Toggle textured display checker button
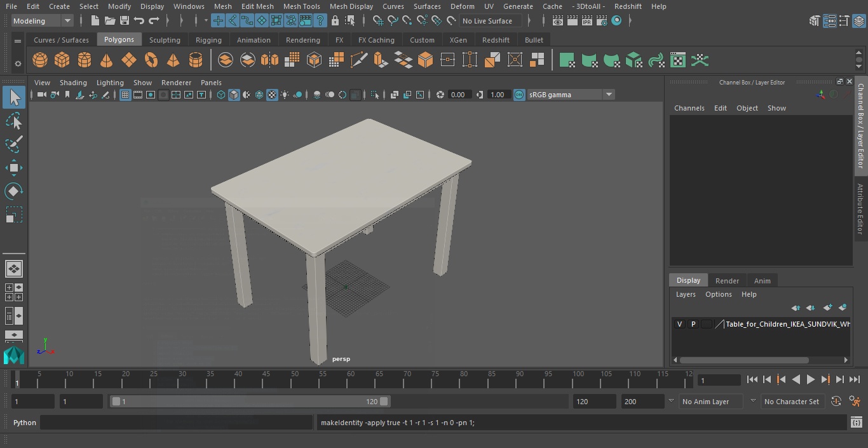The width and height of the screenshot is (868, 448). (x=272, y=95)
